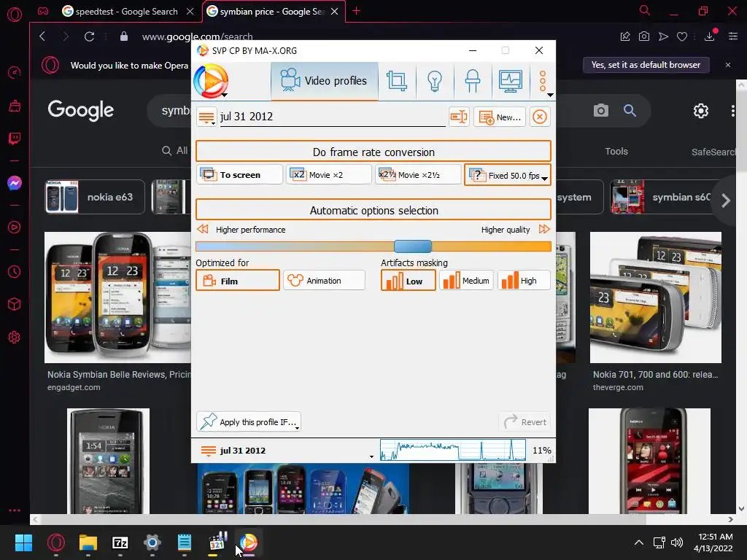
Task: Open the lightbulb ambient lights tab
Action: click(435, 81)
